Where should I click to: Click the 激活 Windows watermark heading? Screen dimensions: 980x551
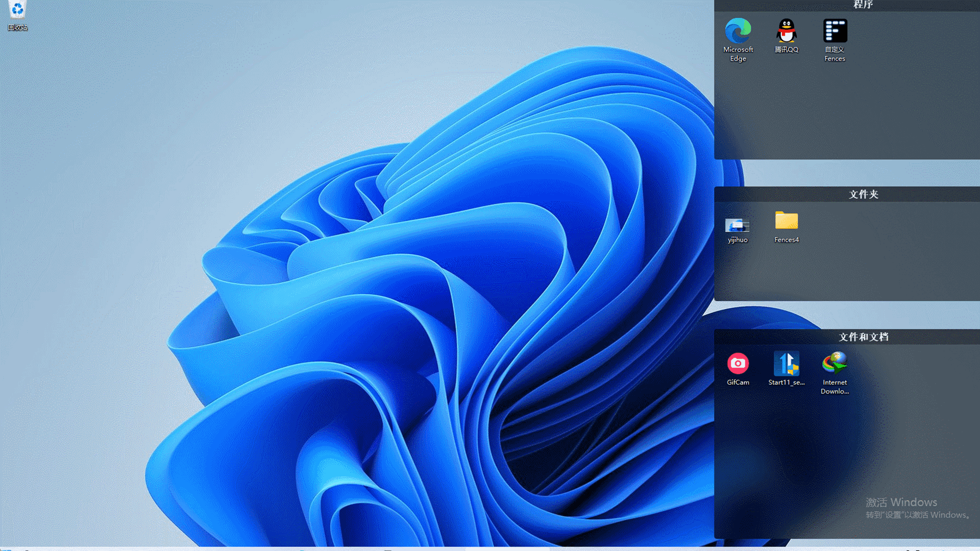(x=901, y=503)
